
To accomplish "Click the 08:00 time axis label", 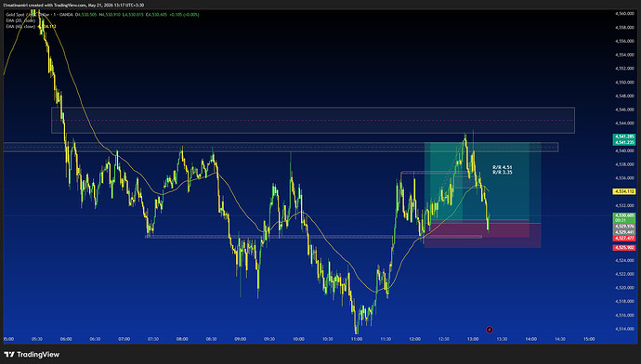I will [x=182, y=339].
